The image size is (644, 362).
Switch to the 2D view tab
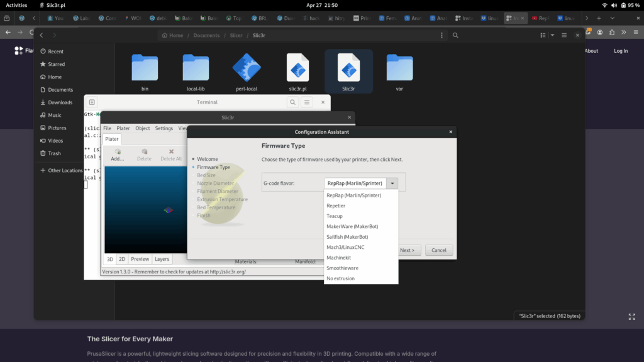click(122, 260)
